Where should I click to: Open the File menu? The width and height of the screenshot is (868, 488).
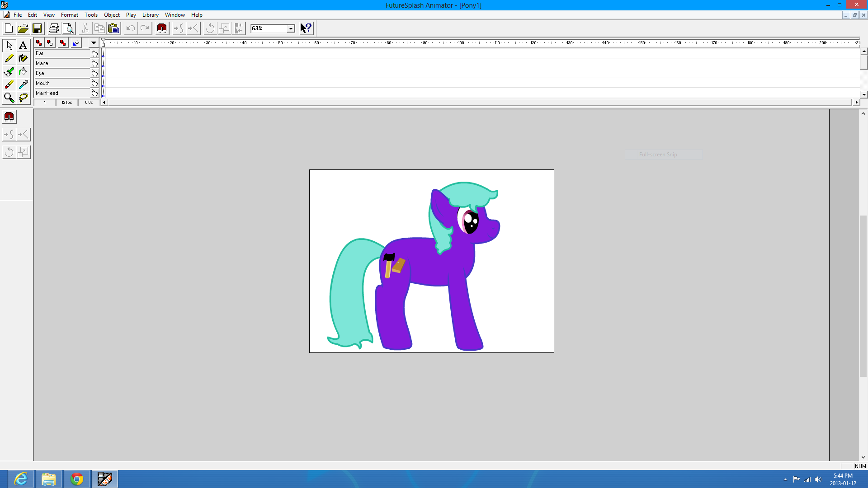click(18, 15)
